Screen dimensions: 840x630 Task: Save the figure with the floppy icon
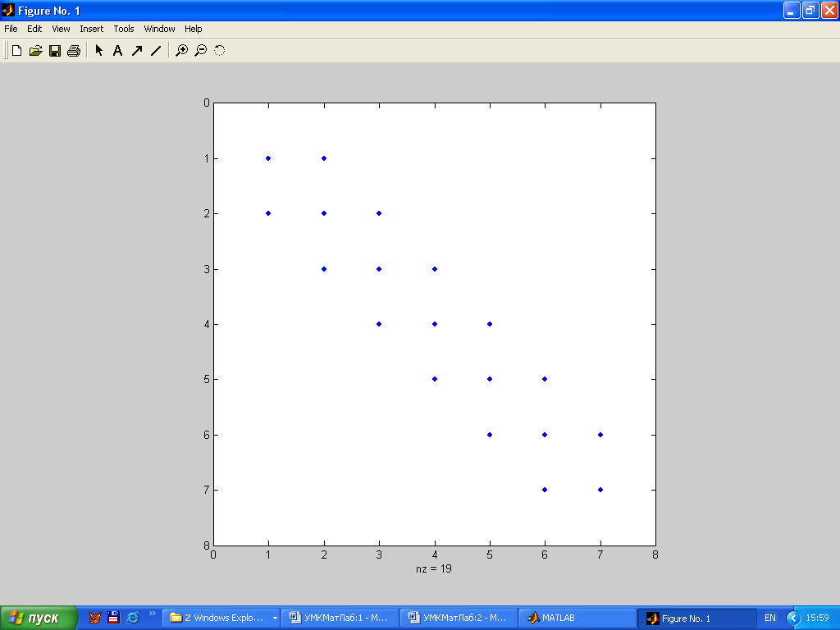[x=55, y=51]
